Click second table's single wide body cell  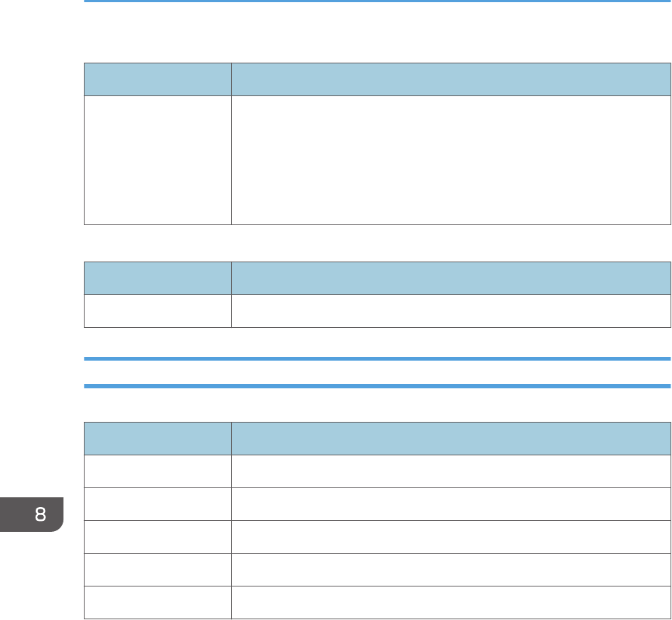click(451, 311)
